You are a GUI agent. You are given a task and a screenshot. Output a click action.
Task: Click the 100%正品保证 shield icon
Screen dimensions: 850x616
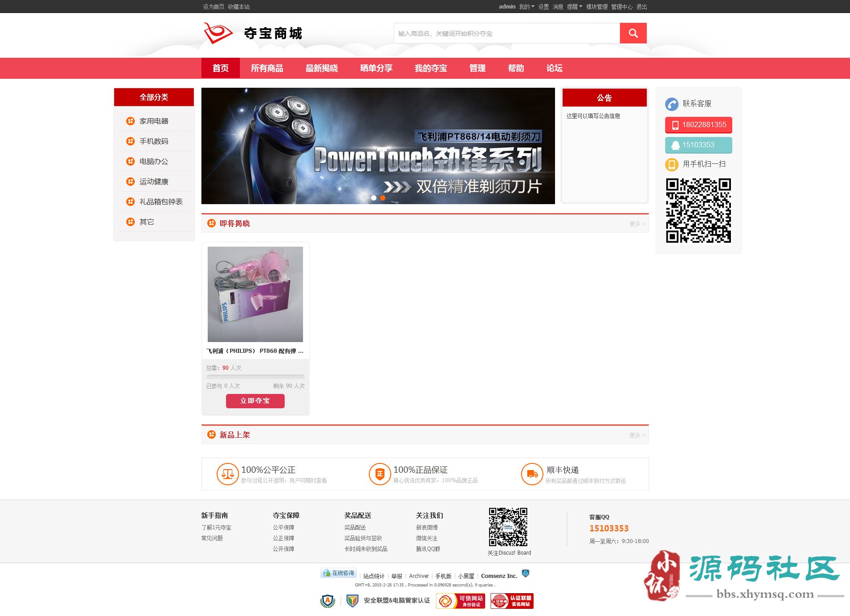(380, 474)
